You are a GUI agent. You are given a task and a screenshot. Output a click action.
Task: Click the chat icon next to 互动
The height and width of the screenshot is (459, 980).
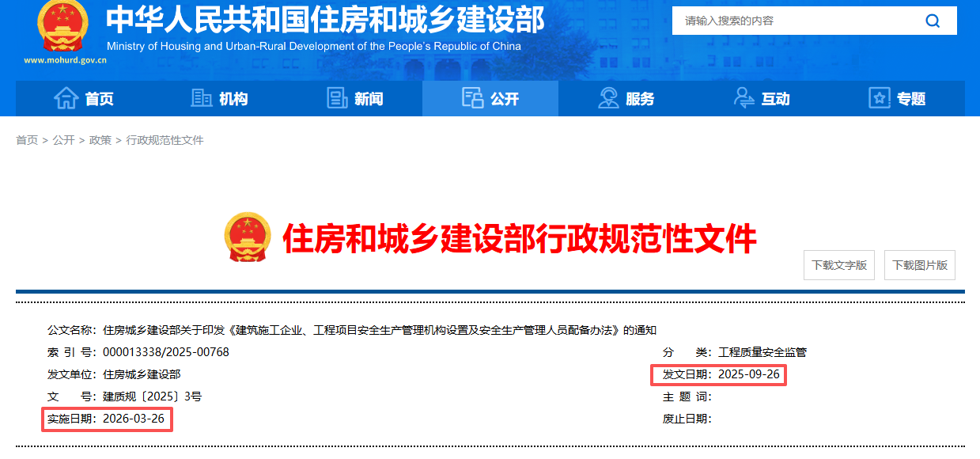click(x=742, y=97)
